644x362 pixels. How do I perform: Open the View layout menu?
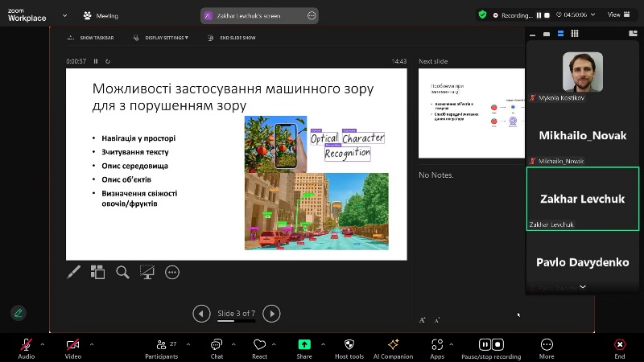pyautogui.click(x=618, y=14)
